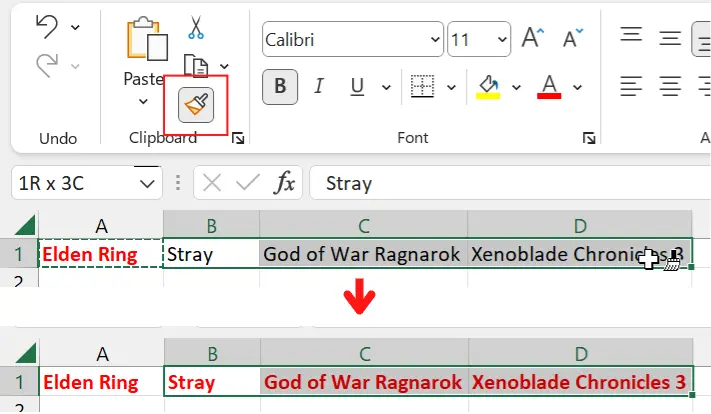711x414 pixels.
Task: Open the Underline style dropdown
Action: click(x=386, y=87)
